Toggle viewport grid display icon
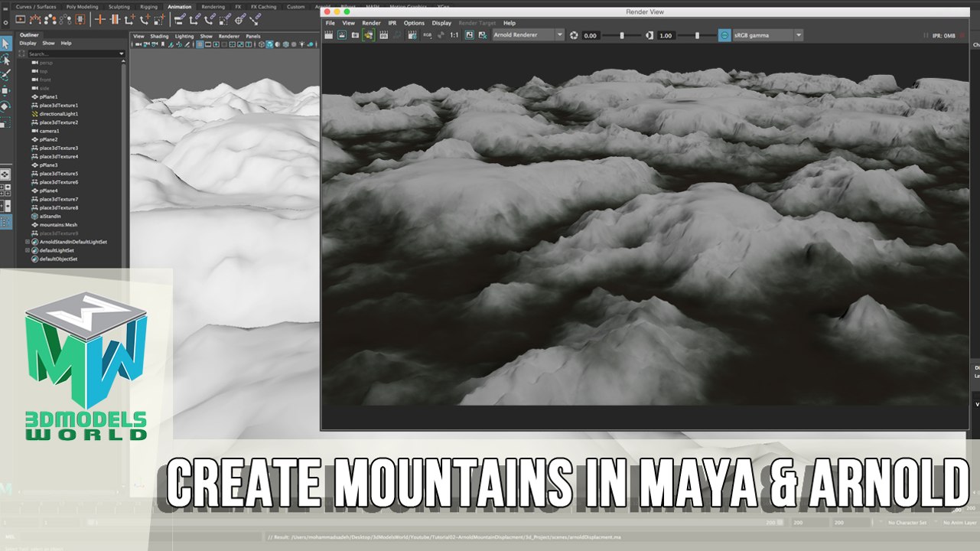 click(200, 44)
